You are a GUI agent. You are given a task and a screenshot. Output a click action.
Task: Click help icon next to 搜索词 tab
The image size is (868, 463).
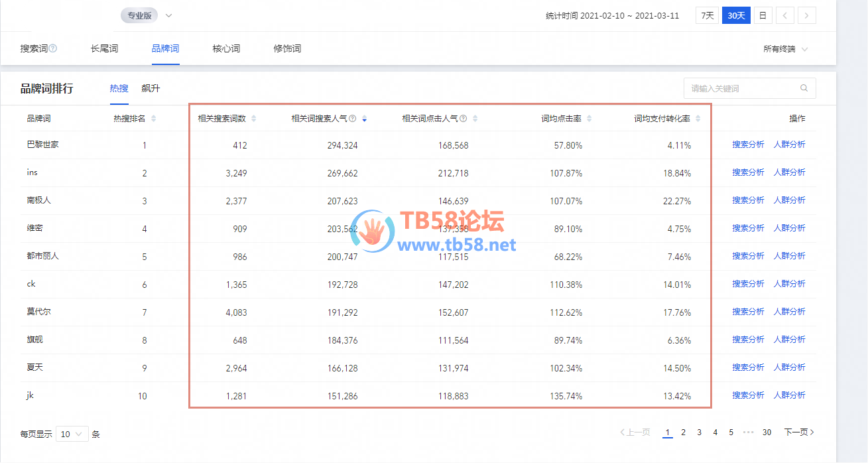pos(53,48)
